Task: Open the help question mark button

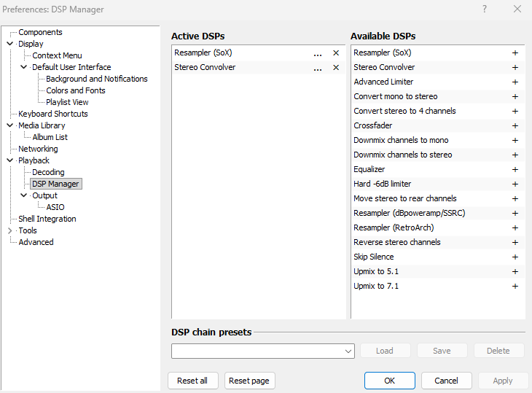Action: pyautogui.click(x=485, y=9)
